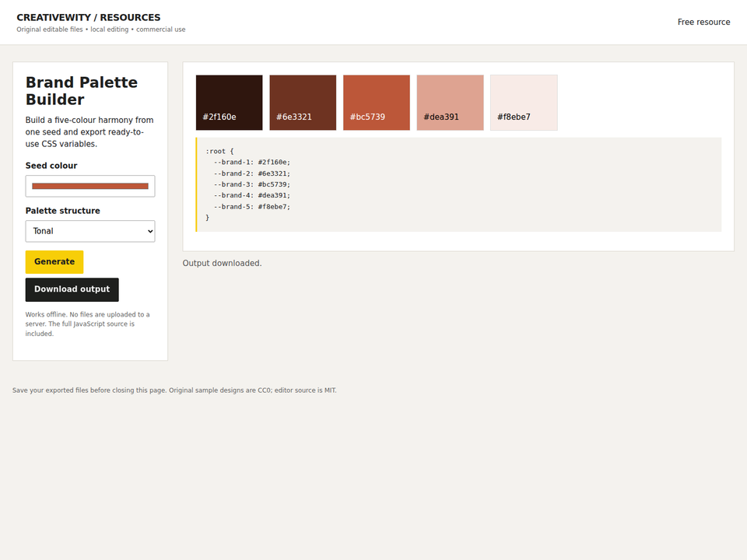Image resolution: width=747 pixels, height=560 pixels.
Task: Click the --brand-5: #f8ebe7 code line
Action: point(252,207)
